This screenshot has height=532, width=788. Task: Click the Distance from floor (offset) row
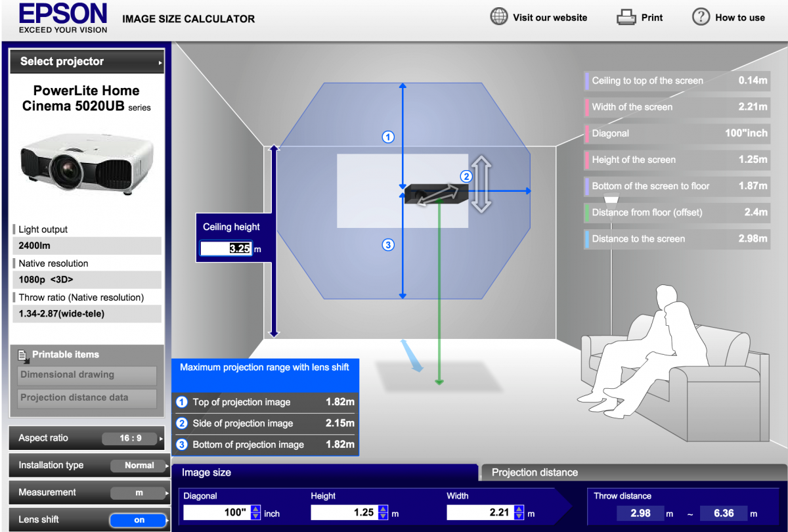click(x=676, y=212)
